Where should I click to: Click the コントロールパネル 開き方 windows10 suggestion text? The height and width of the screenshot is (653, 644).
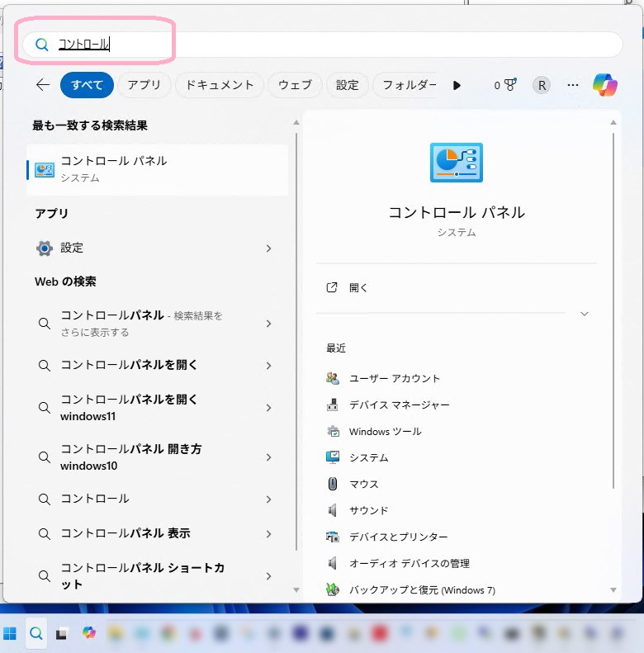coord(130,457)
